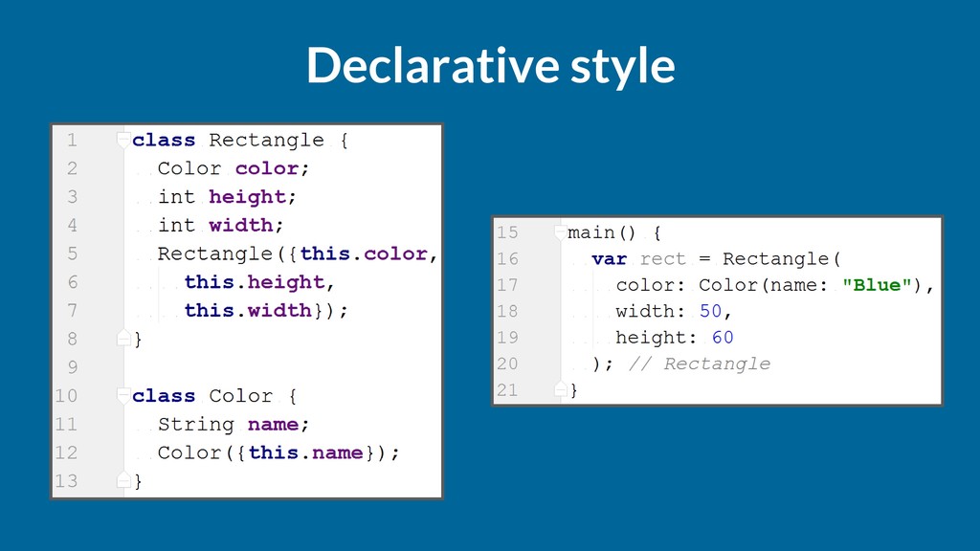Click the "var" keyword on line 16
Screen dimensions: 980x551
(x=610, y=258)
